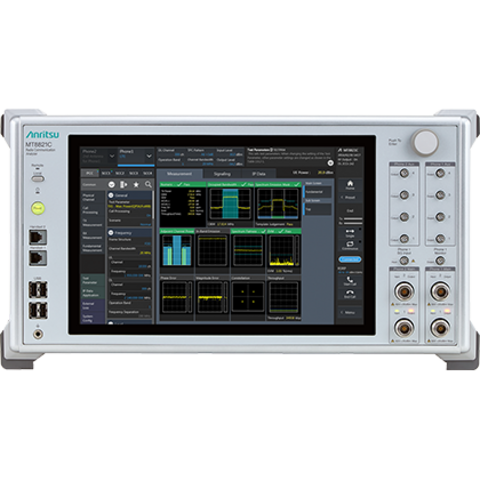Click the Tx level bar indicator

click(x=353, y=219)
